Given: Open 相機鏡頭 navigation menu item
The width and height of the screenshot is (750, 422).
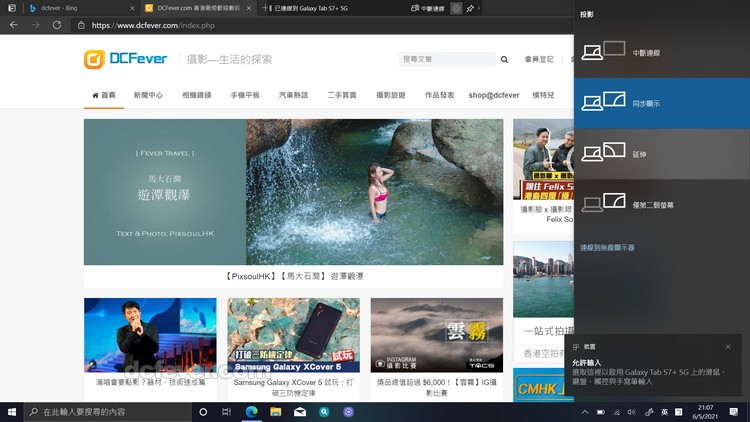Looking at the screenshot, I should 197,95.
